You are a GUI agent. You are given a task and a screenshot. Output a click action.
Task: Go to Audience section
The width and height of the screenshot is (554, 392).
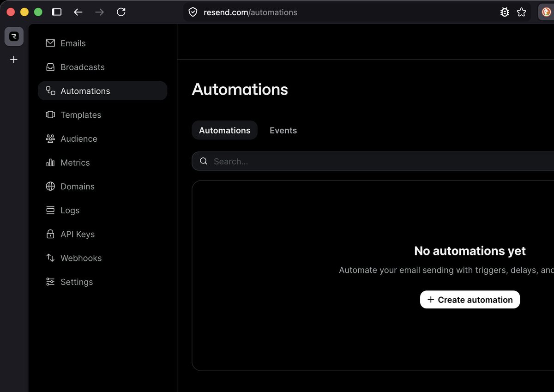coord(102,139)
